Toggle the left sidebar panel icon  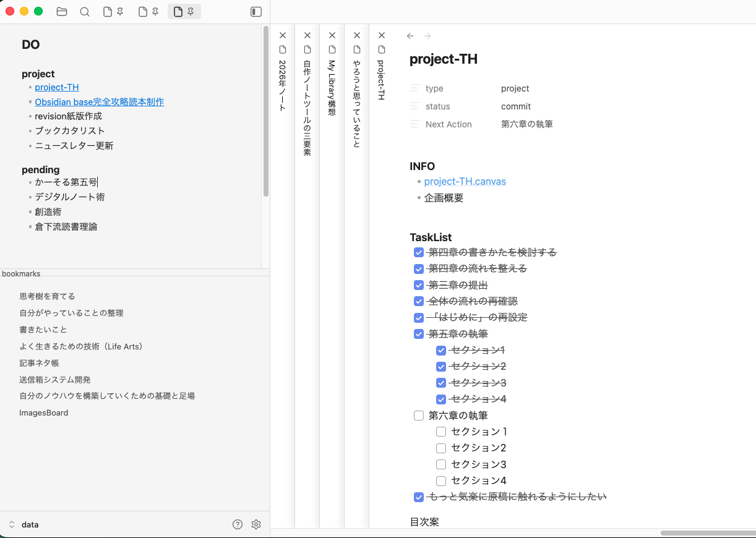pos(256,12)
